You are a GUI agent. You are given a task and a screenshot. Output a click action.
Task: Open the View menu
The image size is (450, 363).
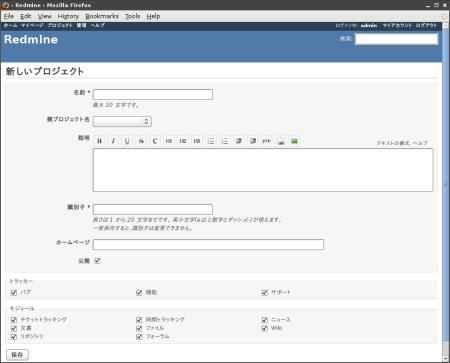click(45, 16)
